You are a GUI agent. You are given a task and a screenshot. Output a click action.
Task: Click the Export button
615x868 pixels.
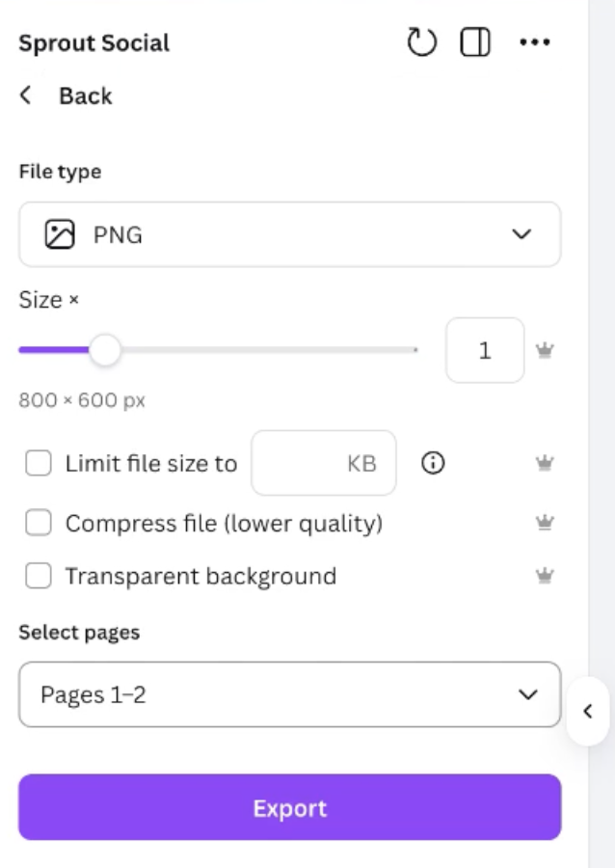(x=289, y=807)
